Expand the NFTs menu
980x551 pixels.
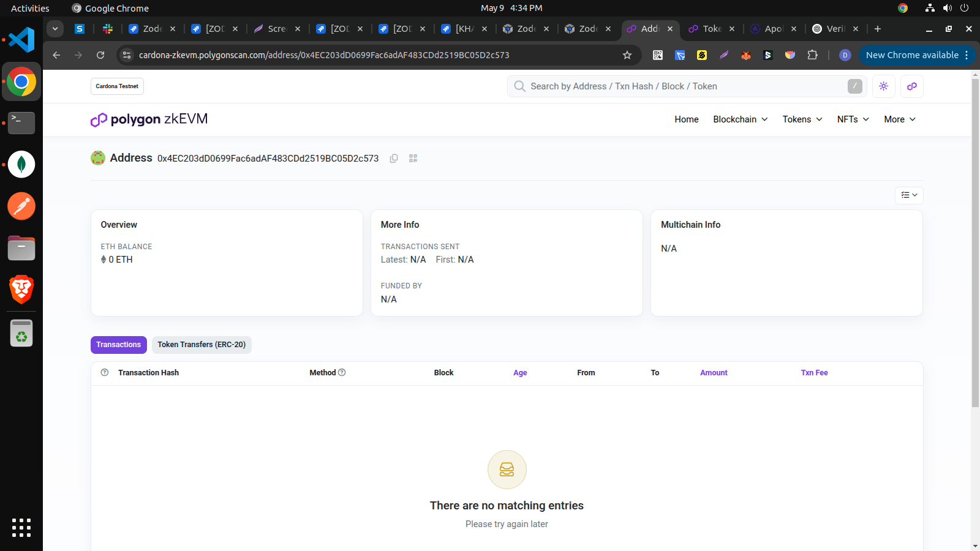coord(853,119)
